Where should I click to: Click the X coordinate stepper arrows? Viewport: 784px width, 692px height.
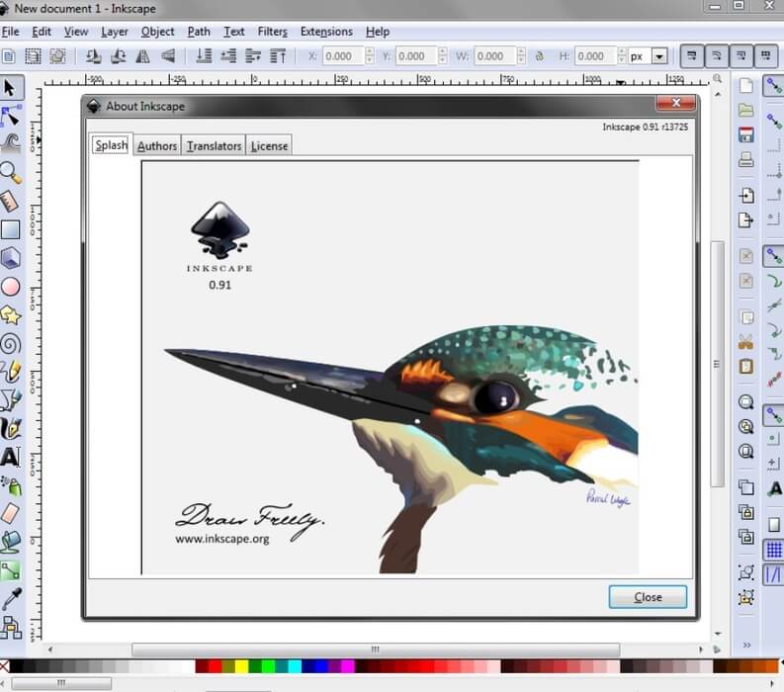coord(370,56)
